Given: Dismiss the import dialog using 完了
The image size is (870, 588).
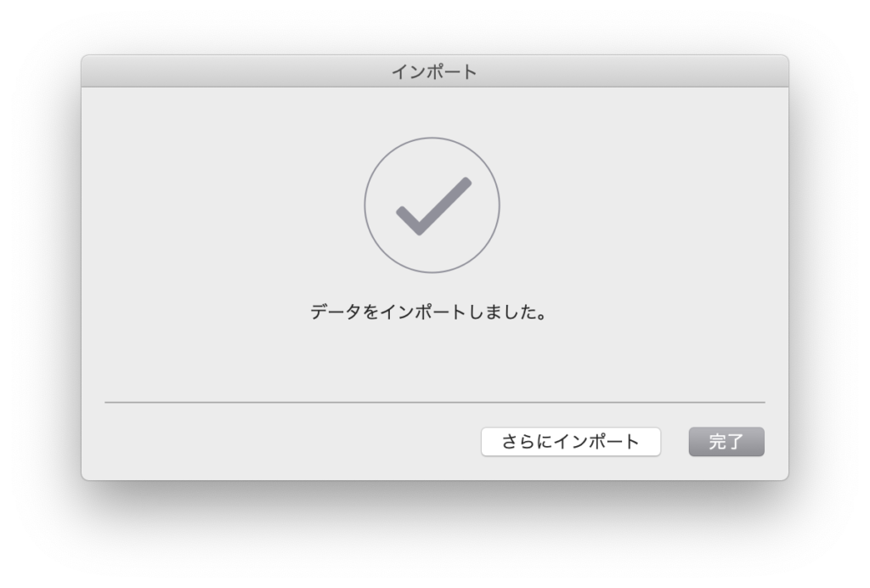Looking at the screenshot, I should (726, 442).
